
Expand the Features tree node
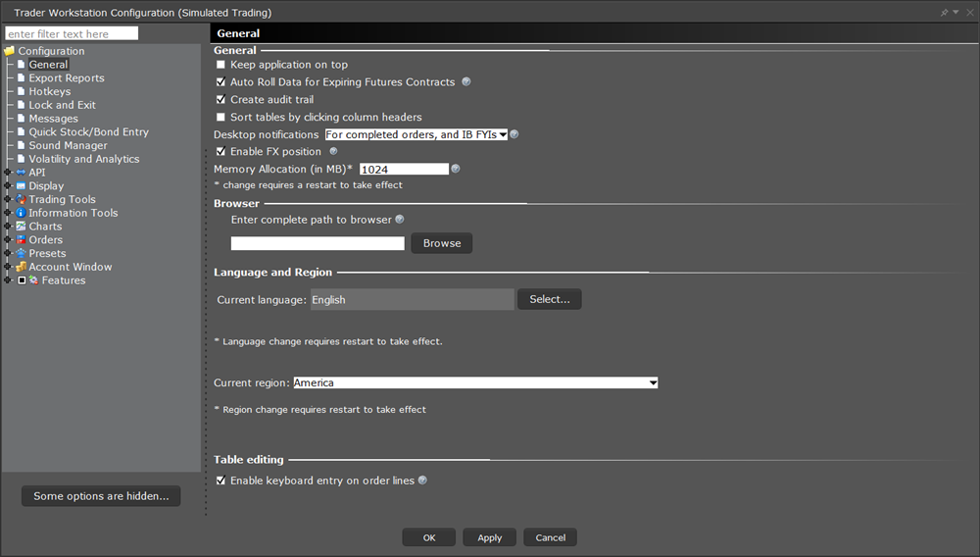(8, 280)
